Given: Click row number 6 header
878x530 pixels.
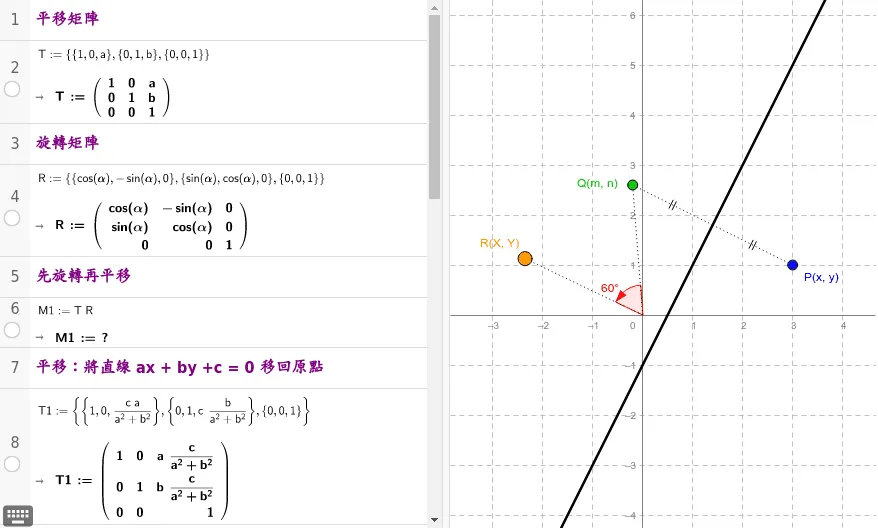Looking at the screenshot, I should click(x=15, y=308).
